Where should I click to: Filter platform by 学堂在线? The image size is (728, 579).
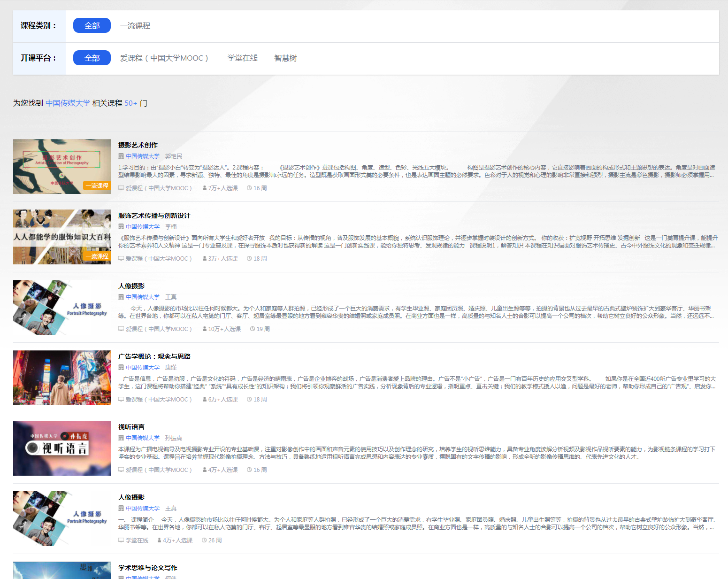coord(242,58)
